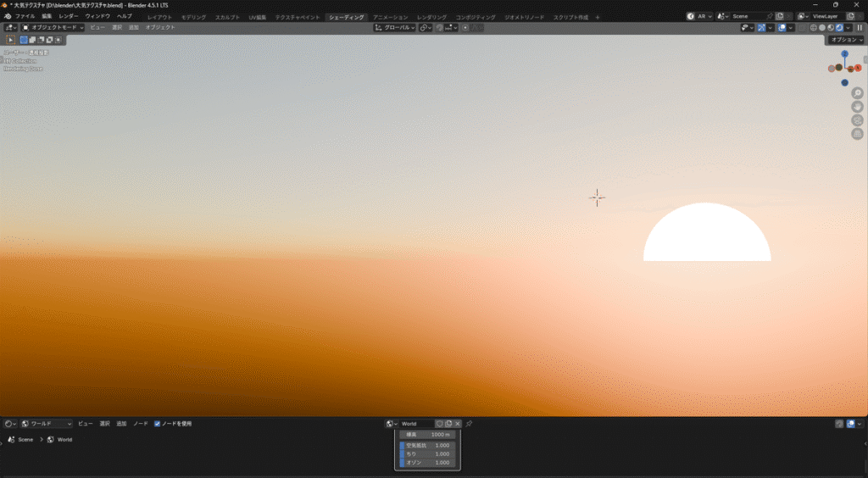Toggle fake user shield for World
The height and width of the screenshot is (478, 868).
coord(440,424)
